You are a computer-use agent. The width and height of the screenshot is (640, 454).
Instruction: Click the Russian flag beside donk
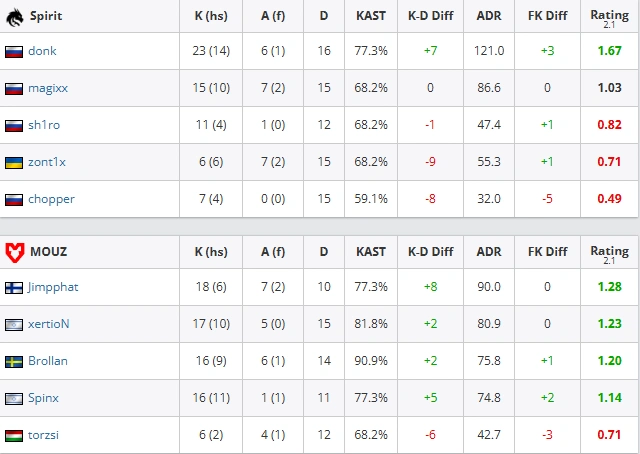click(x=14, y=51)
